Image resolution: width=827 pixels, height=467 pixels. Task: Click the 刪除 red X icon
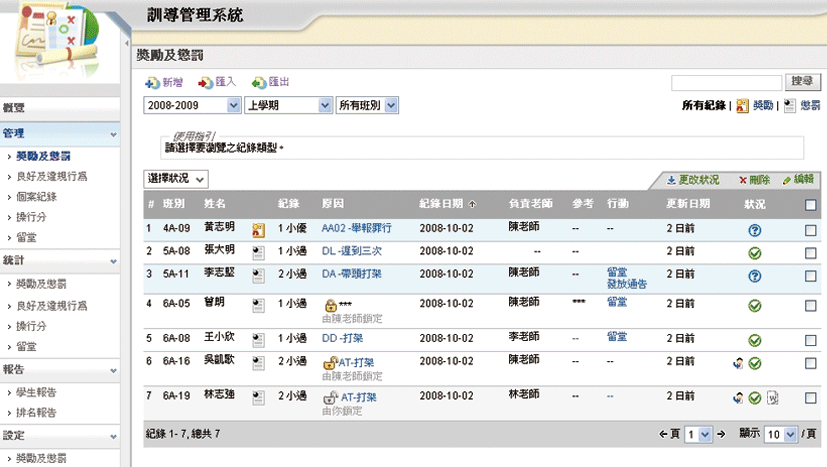tap(743, 180)
